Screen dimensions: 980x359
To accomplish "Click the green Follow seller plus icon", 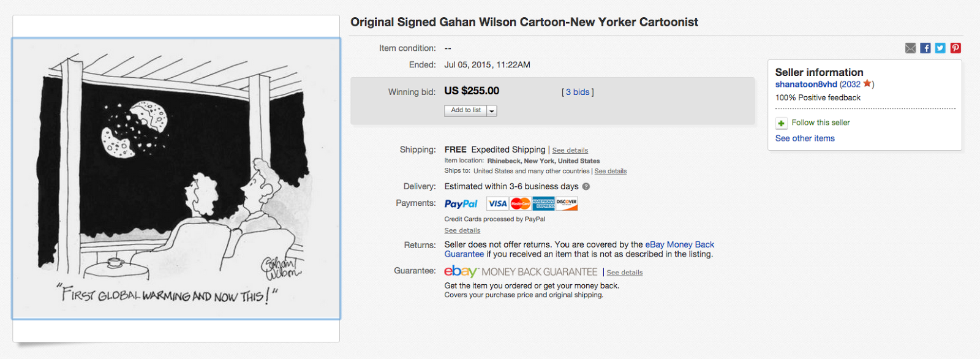I will [x=781, y=123].
